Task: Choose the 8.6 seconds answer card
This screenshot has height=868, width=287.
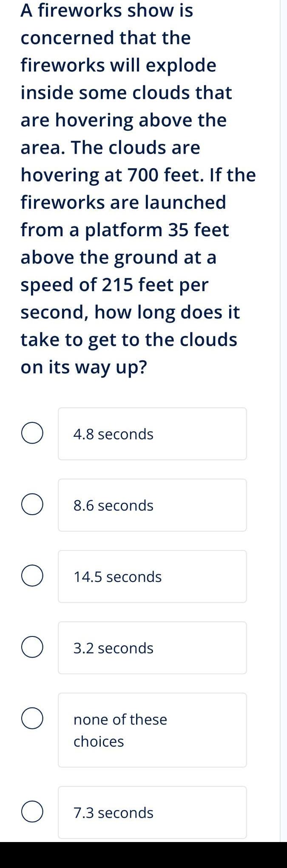Action: pyautogui.click(x=152, y=505)
